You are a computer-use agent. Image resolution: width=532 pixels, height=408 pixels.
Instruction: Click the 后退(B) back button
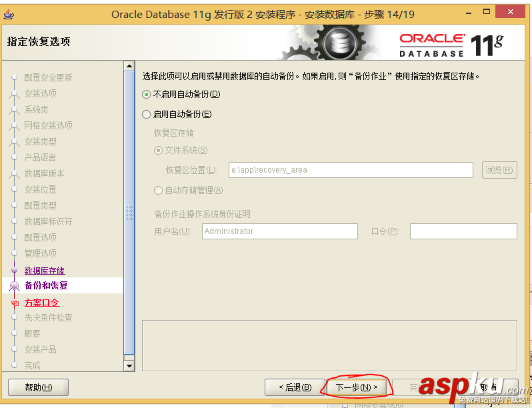(295, 387)
